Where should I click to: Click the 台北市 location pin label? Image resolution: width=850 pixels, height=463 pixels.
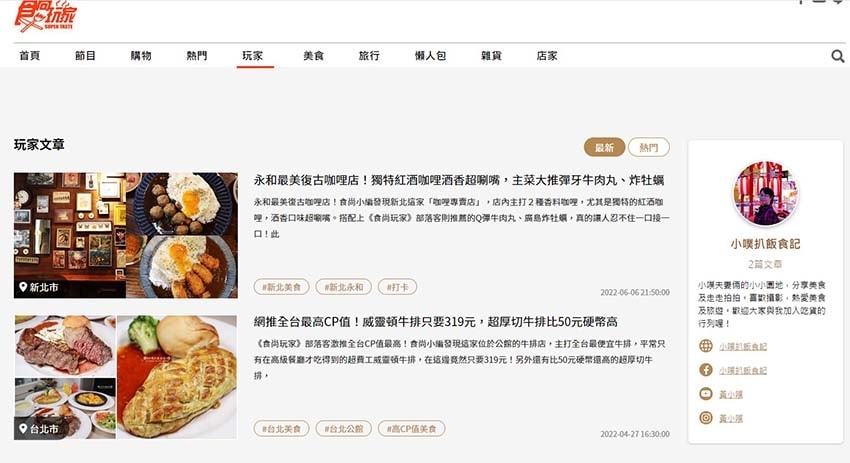pyautogui.click(x=38, y=429)
